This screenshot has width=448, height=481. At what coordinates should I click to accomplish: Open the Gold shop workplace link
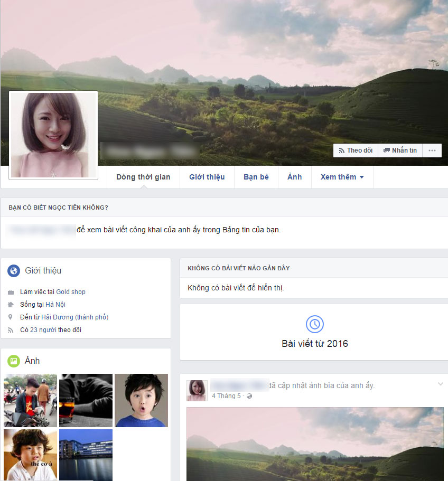point(71,292)
